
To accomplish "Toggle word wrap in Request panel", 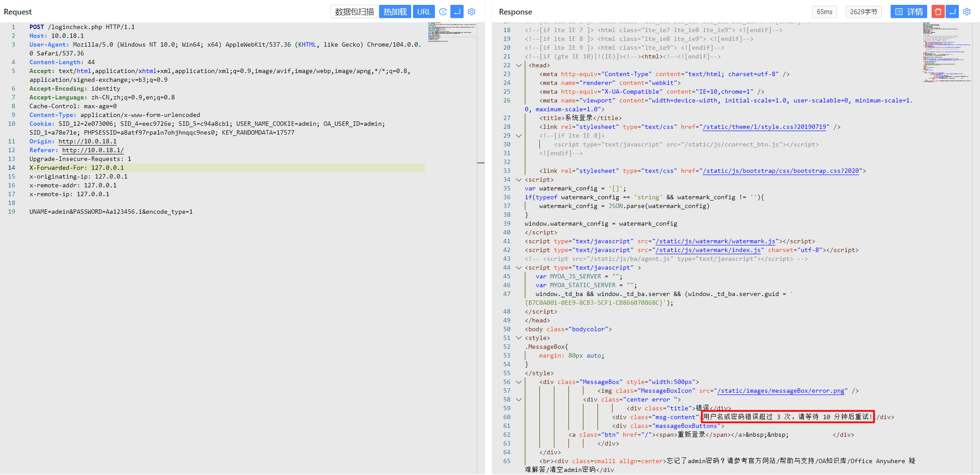I will pos(457,12).
